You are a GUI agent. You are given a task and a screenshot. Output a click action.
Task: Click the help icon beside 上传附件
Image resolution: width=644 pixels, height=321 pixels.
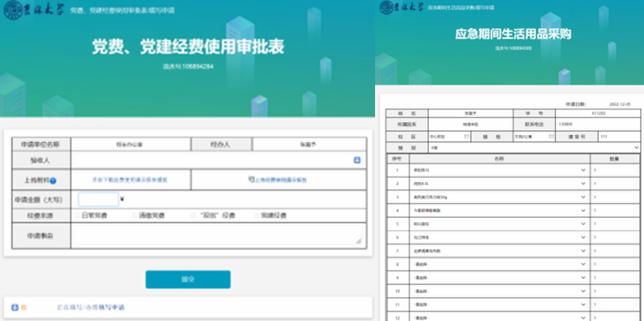pyautogui.click(x=53, y=179)
